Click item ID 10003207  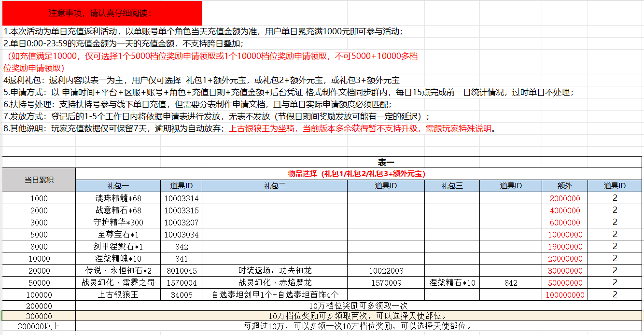pyautogui.click(x=182, y=222)
